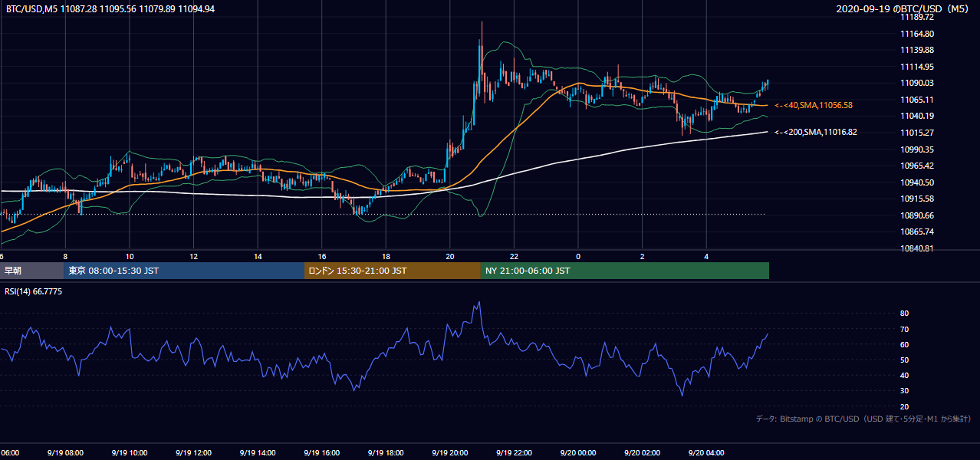The image size is (980, 460).
Task: Click price axis label 11164.80
Action: coord(917,34)
